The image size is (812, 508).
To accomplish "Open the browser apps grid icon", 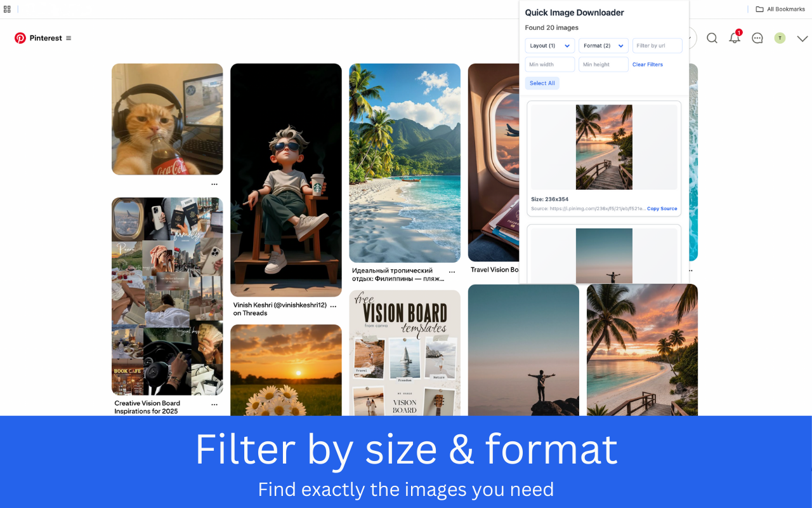I will [x=7, y=9].
